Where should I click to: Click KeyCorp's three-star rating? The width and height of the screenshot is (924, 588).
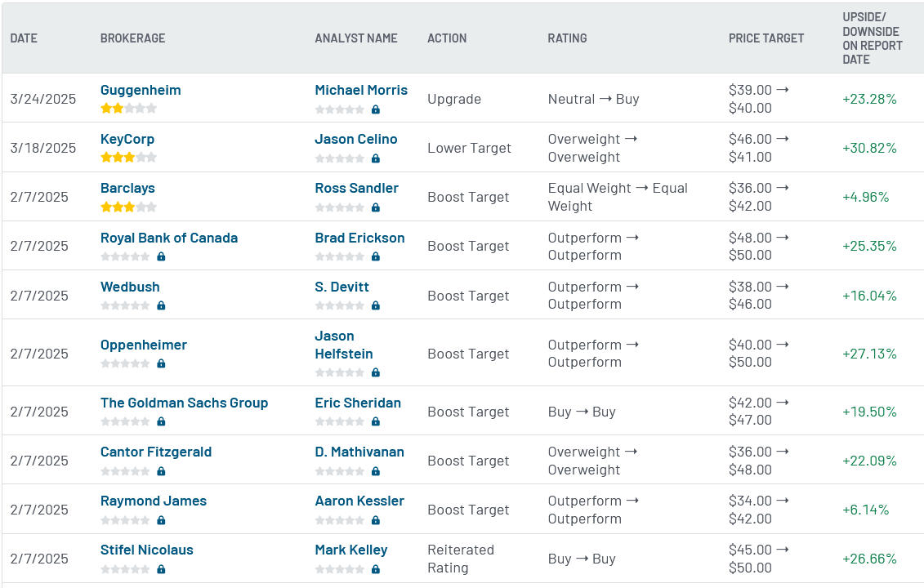point(128,158)
